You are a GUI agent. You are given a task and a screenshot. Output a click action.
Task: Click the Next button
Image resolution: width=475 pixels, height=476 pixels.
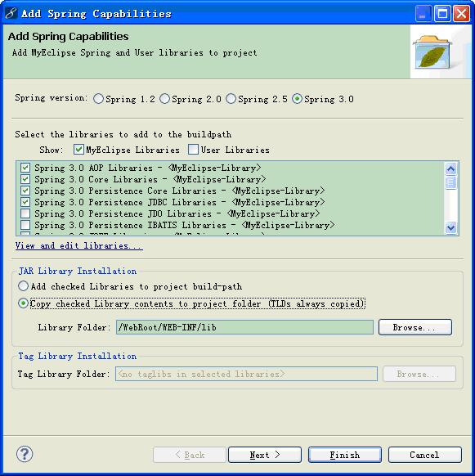pos(265,455)
